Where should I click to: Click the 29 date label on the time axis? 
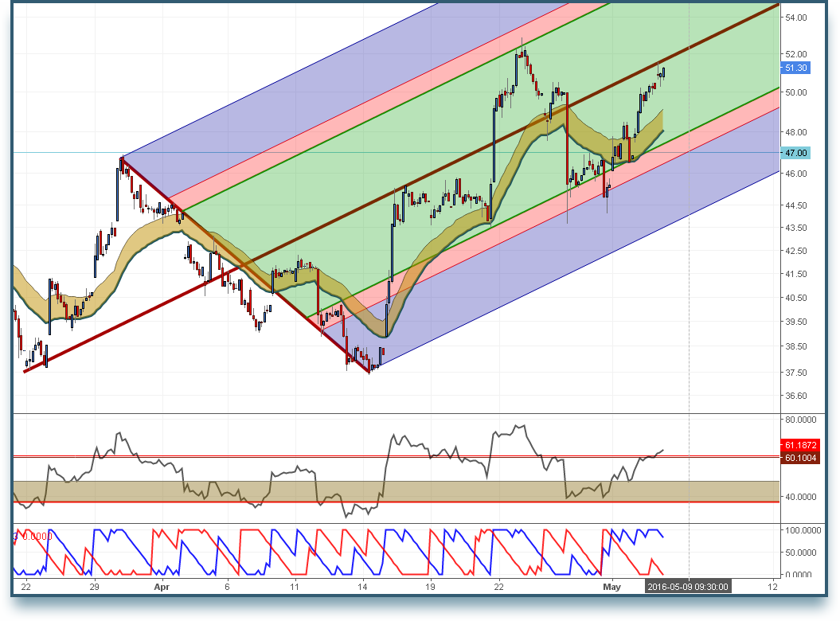pyautogui.click(x=94, y=587)
